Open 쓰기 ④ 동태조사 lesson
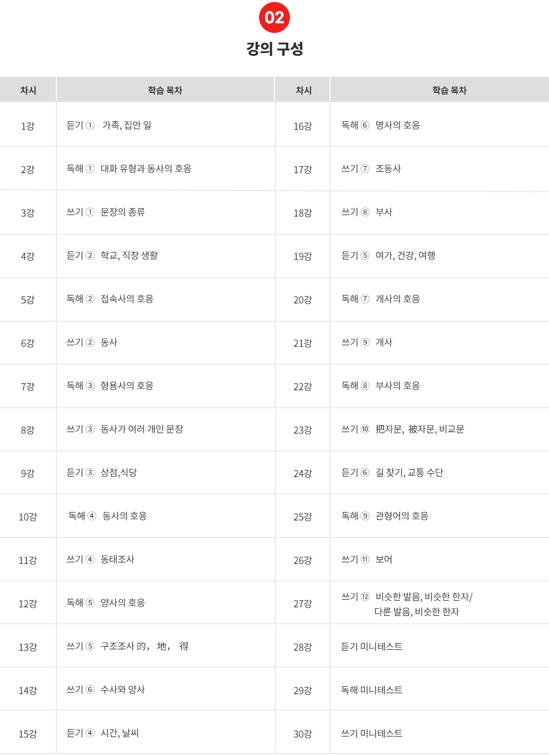Screen dimensions: 549x756 [x=100, y=559]
